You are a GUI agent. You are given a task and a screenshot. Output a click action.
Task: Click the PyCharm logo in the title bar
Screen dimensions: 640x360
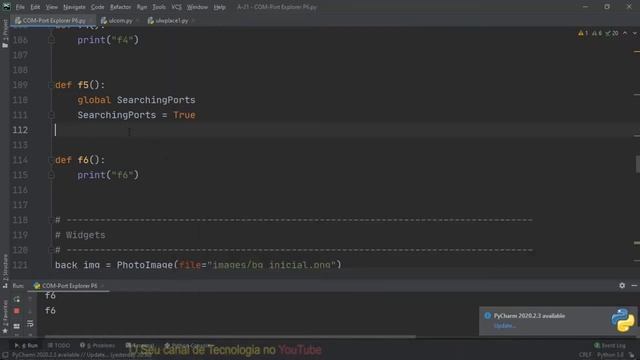(6, 7)
